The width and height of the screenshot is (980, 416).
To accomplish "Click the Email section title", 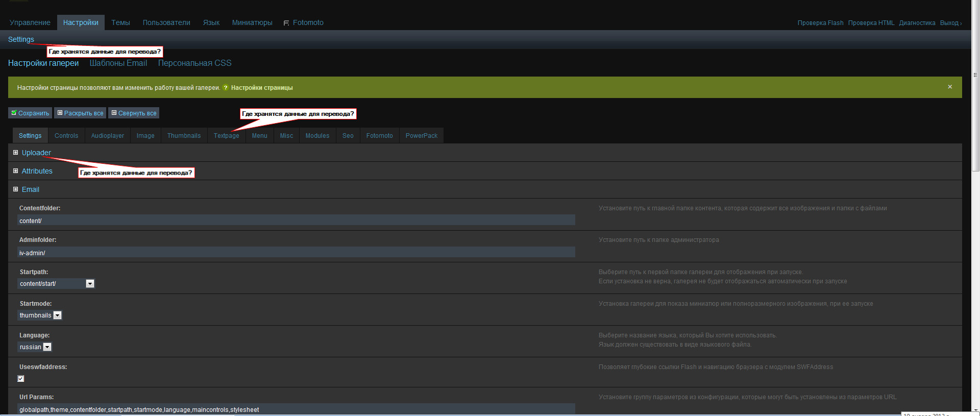I will (x=31, y=189).
